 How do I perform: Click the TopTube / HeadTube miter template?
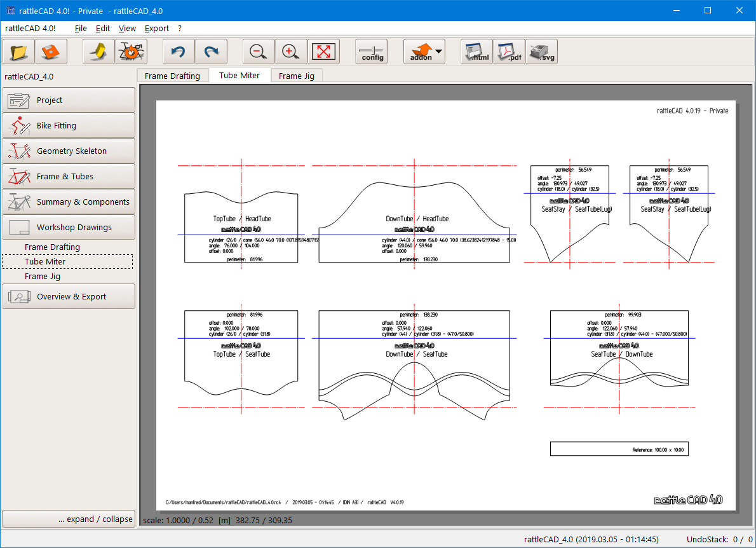coord(241,227)
